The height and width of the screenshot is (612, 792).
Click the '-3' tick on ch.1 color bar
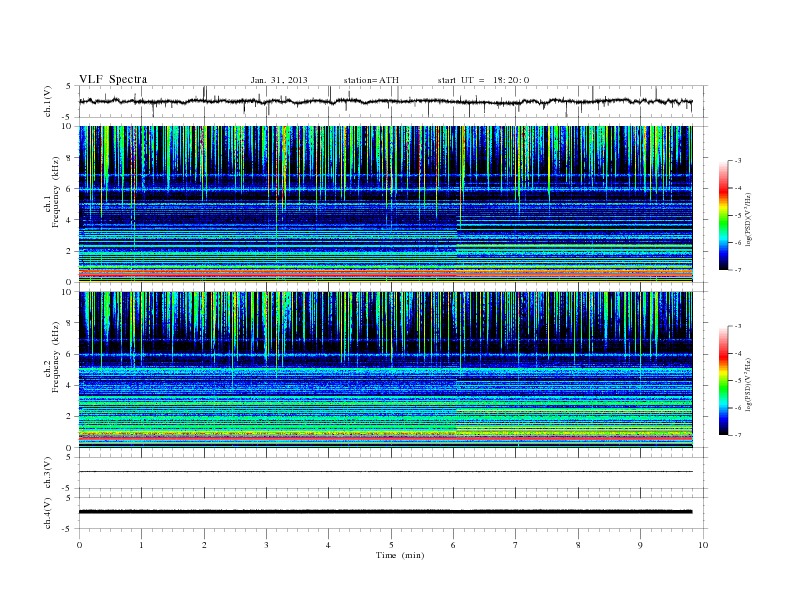(x=737, y=161)
